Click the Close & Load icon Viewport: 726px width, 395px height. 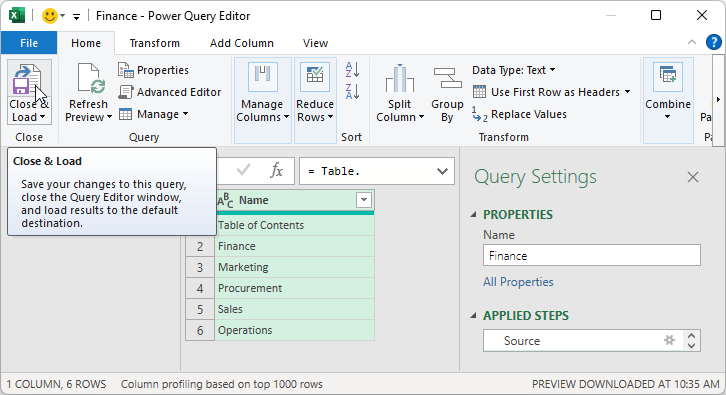tap(27, 79)
